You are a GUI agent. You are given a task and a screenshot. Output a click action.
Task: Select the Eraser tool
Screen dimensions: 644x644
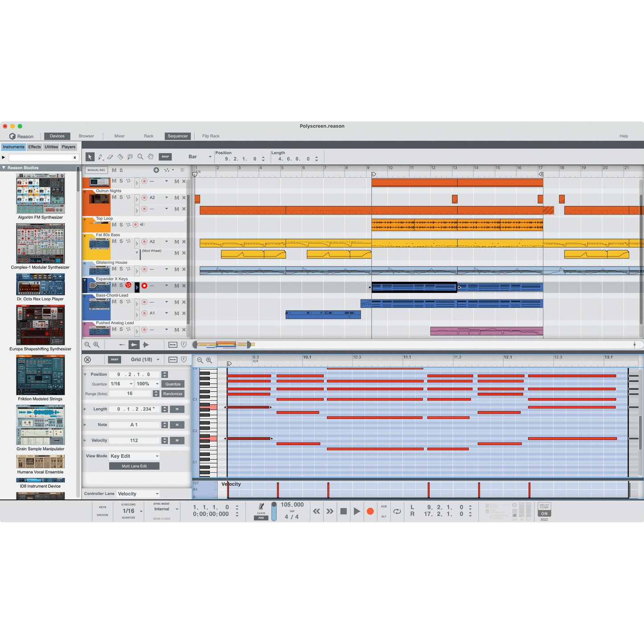[111, 156]
